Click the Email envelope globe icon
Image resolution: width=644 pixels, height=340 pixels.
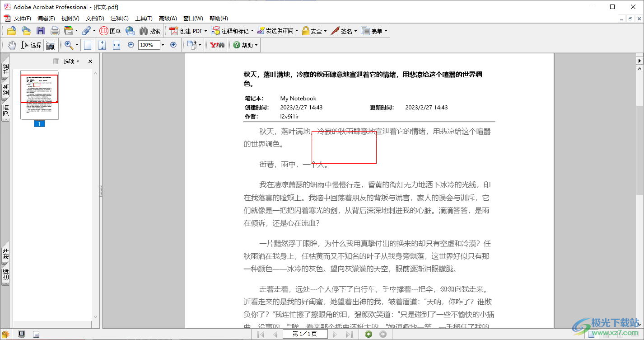(x=130, y=31)
